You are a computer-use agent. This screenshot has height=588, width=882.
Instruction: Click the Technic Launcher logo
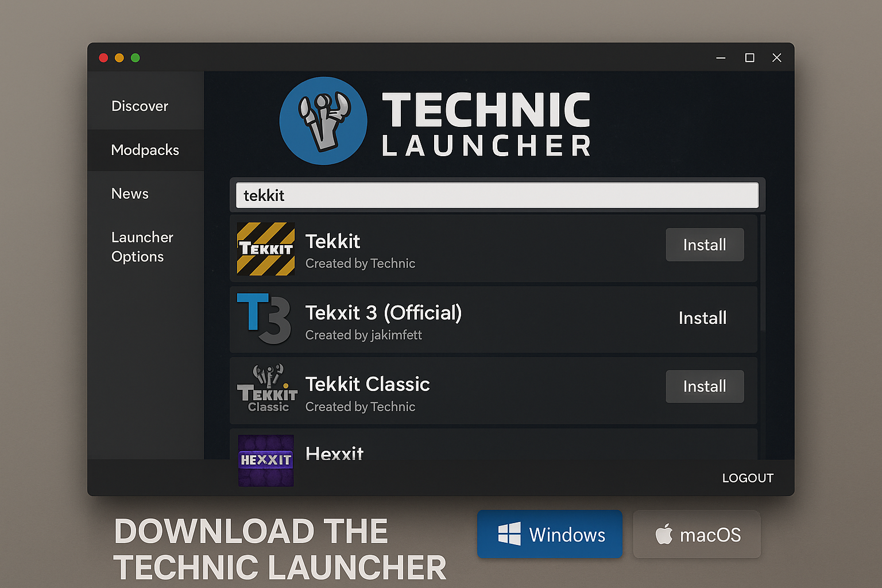323,121
